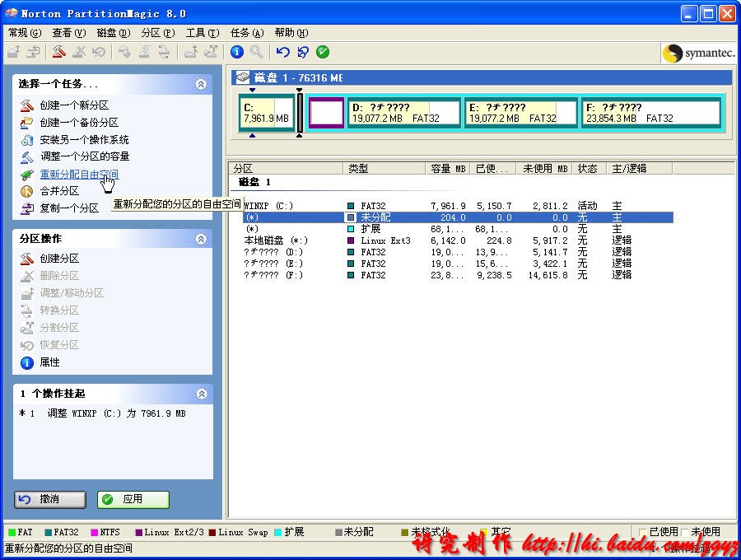This screenshot has height=560, width=741.
Task: Click the 复制一个分区 task icon
Action: tap(27, 208)
